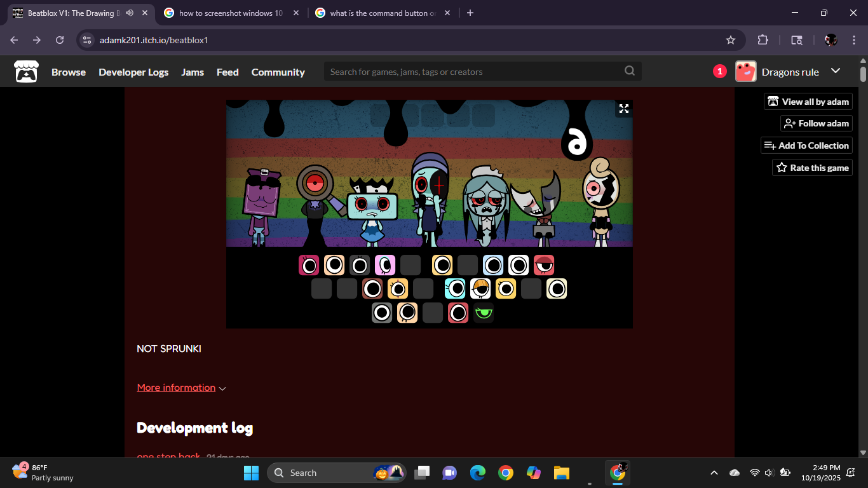Open File Explorer from the taskbar
This screenshot has width=868, height=488.
tap(561, 473)
